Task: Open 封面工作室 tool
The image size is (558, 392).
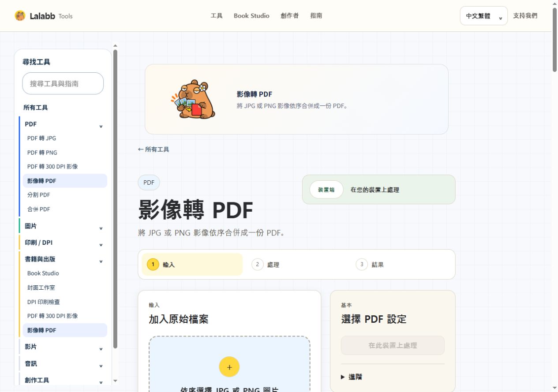Action: (x=65, y=287)
